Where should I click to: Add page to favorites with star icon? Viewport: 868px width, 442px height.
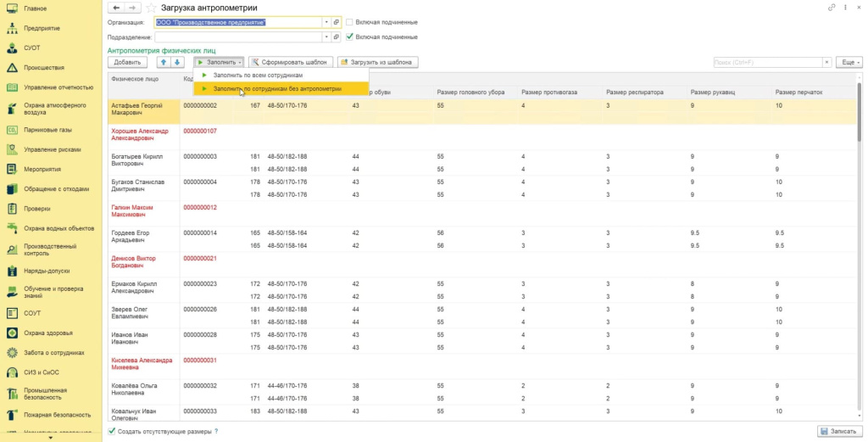pyautogui.click(x=151, y=8)
